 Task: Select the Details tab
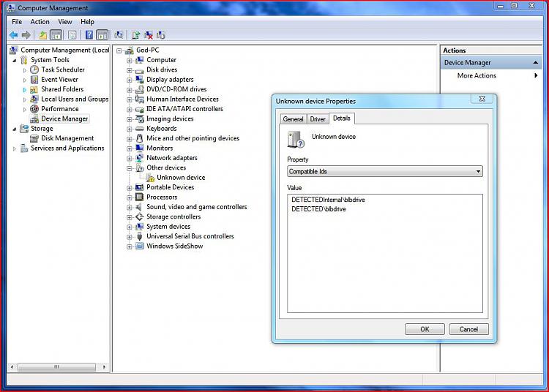[x=342, y=118]
